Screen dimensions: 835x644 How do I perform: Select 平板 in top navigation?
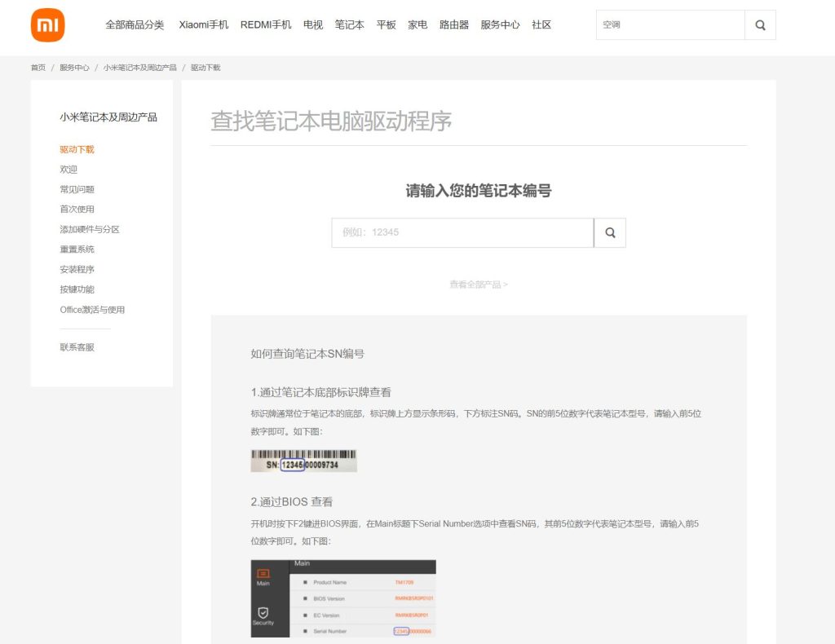pos(386,25)
